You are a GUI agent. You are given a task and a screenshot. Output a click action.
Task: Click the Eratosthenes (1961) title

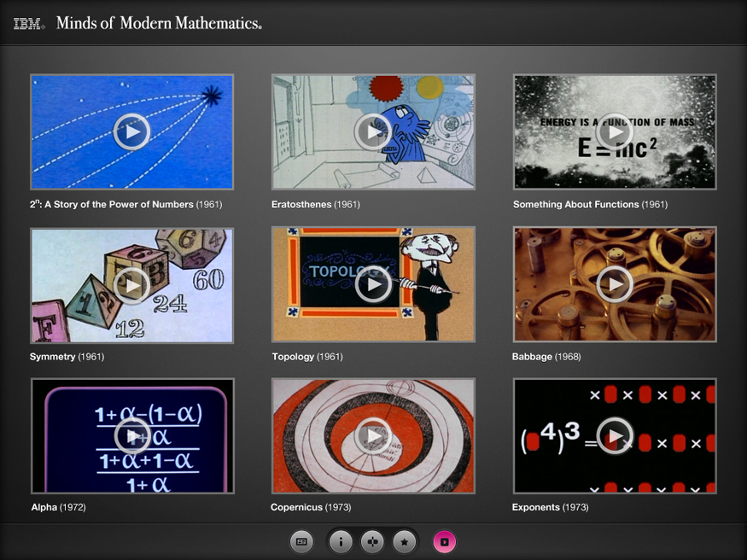pos(316,205)
